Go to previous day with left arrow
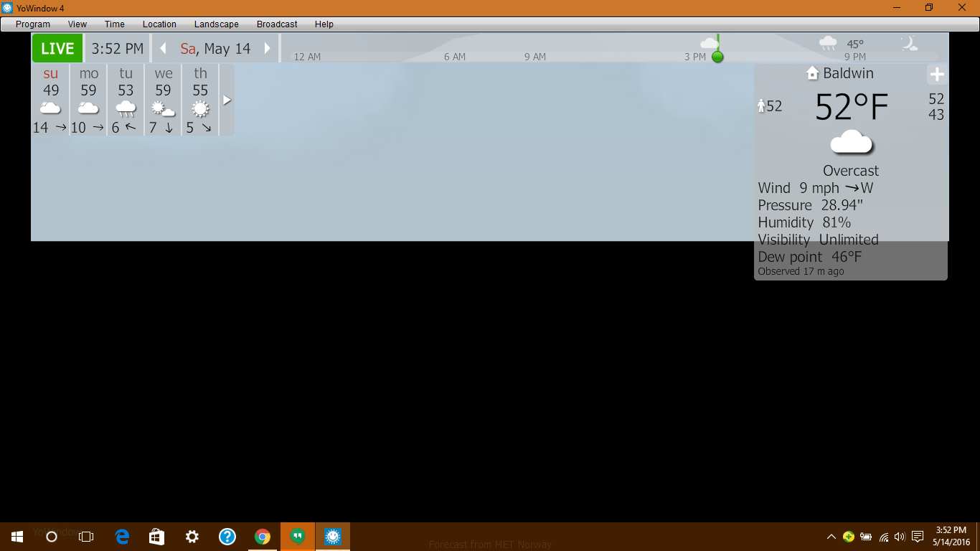Image resolution: width=980 pixels, height=551 pixels. 163,49
